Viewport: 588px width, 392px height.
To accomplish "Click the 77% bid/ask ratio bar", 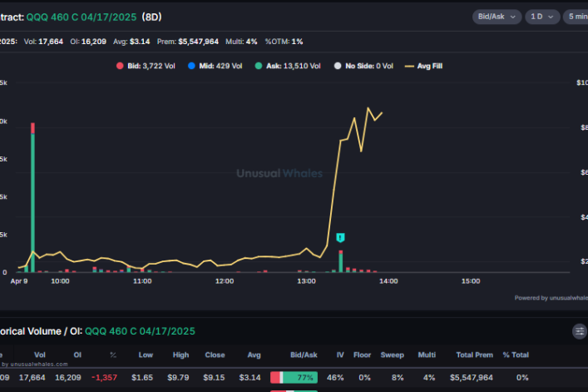I will (x=294, y=377).
